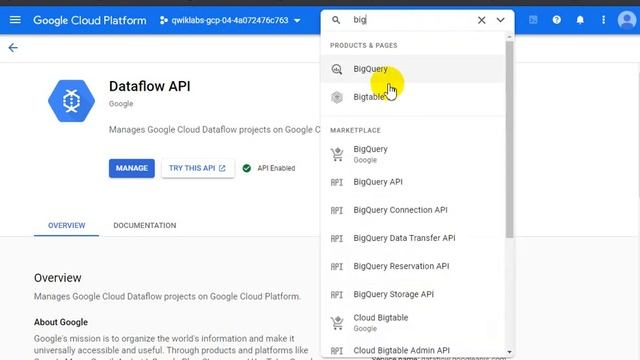This screenshot has height=360, width=640.
Task: Click the 'PRODUCTS & PAGES' section label
Action: click(364, 45)
